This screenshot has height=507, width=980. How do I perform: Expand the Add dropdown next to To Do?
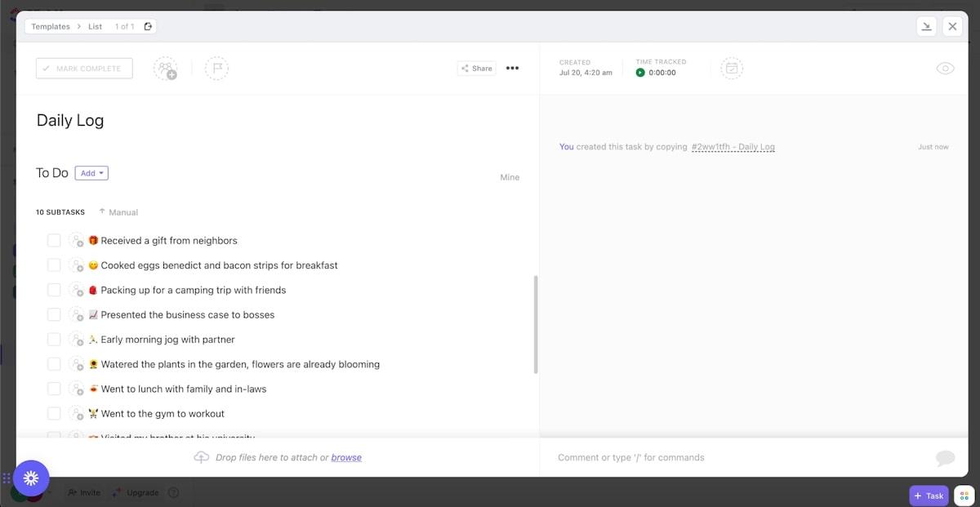(x=91, y=173)
